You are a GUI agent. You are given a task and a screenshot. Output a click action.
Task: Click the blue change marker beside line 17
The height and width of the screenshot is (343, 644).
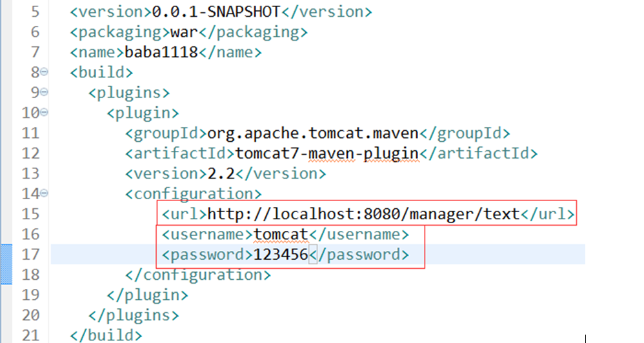coord(6,264)
